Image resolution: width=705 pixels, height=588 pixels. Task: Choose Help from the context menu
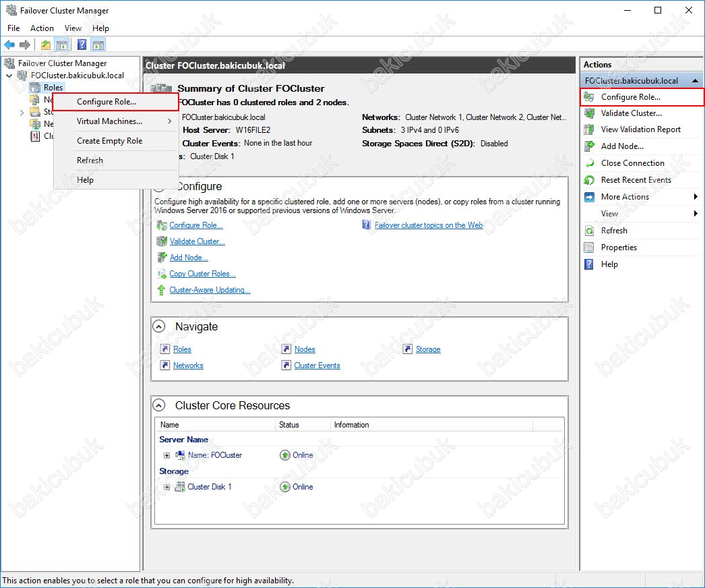pyautogui.click(x=115, y=180)
